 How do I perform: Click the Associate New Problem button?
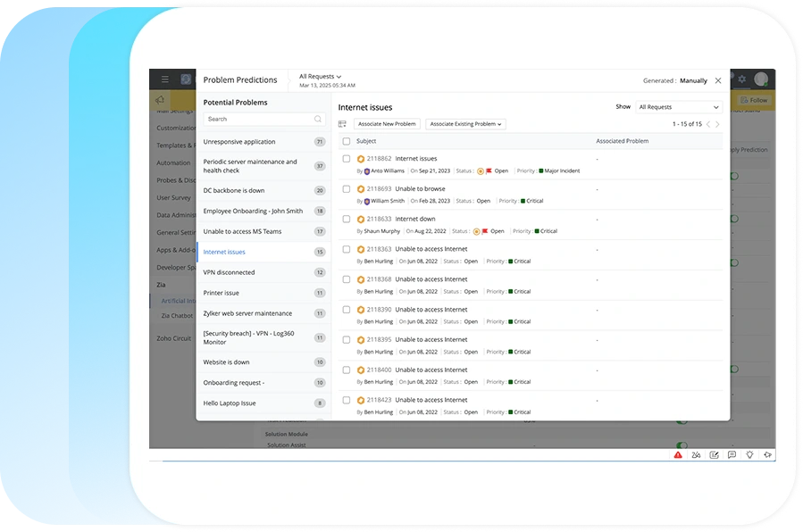tap(386, 124)
